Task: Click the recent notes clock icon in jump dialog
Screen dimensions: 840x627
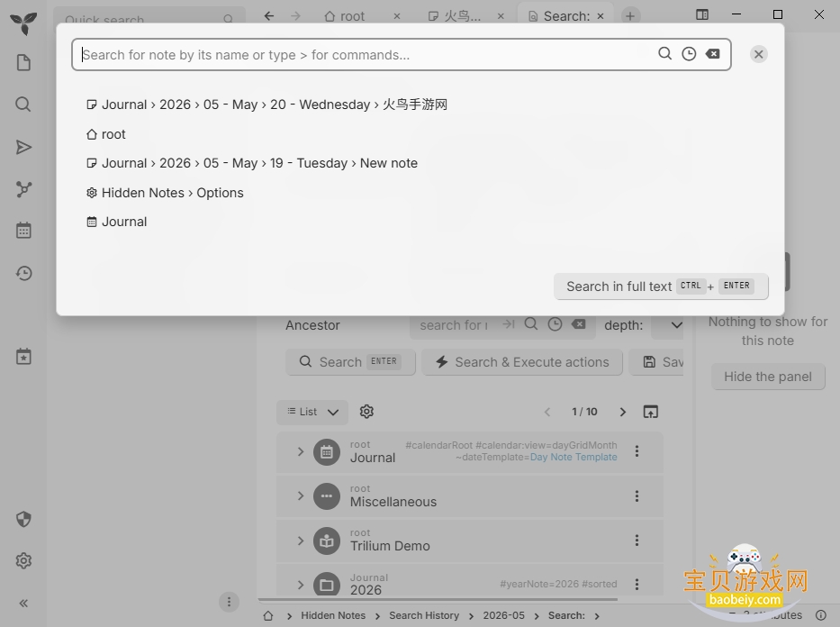Action: (689, 54)
